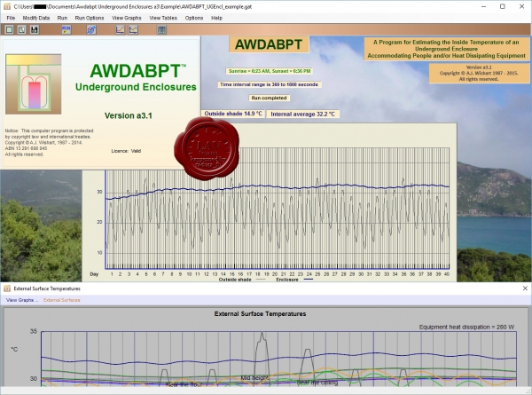The height and width of the screenshot is (395, 532).
Task: Click the Open file toolbar icon
Action: point(21,30)
